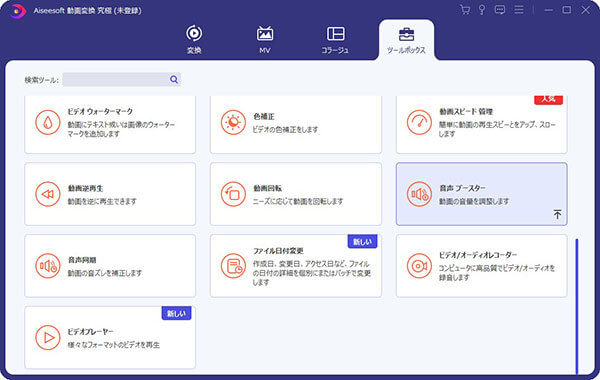600x380 pixels.
Task: Click the audio sync speaker icon
Action: 48,266
